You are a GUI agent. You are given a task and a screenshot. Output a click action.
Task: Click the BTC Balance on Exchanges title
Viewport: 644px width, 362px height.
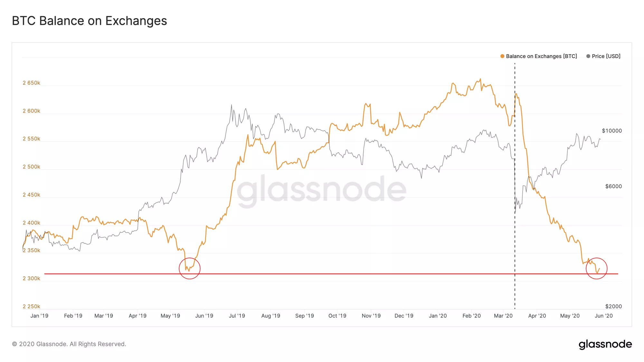[x=90, y=21]
